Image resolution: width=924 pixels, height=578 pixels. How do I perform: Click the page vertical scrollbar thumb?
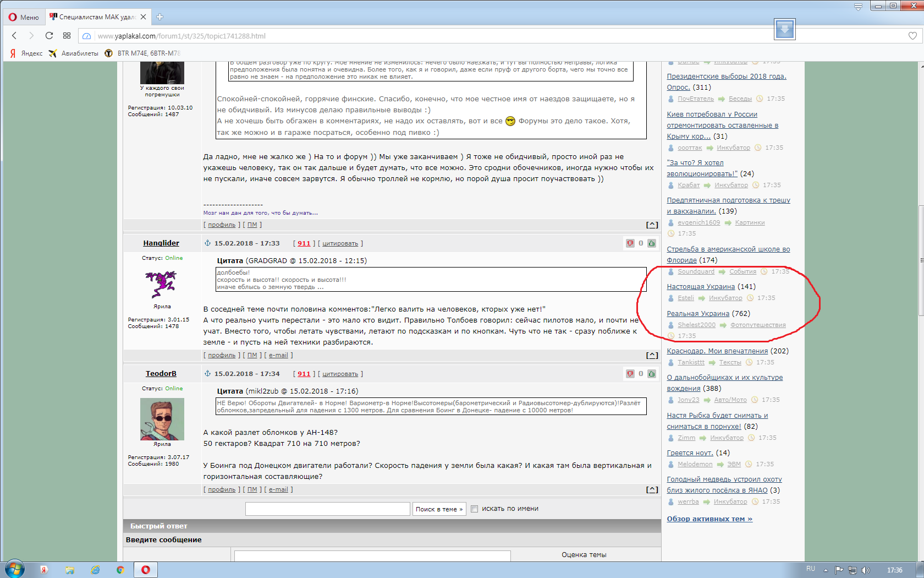tap(921, 260)
